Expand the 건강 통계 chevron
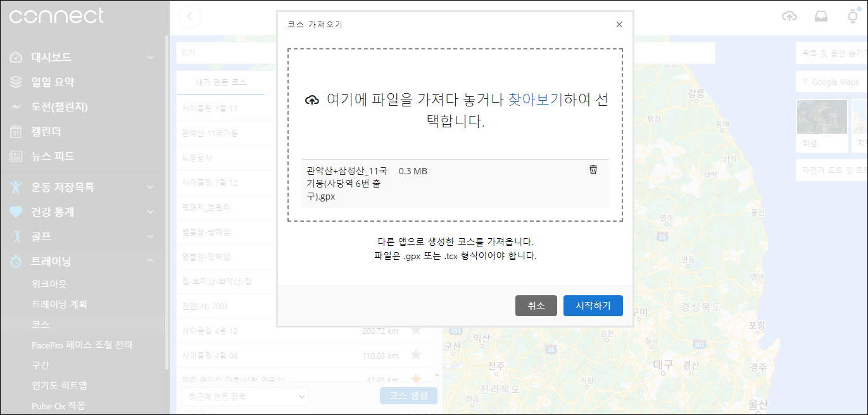Image resolution: width=868 pixels, height=415 pixels. [150, 212]
